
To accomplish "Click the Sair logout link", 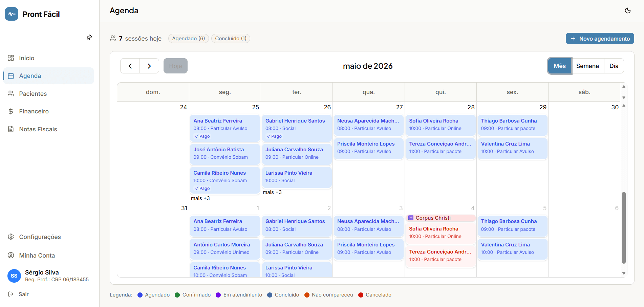I will pyautogui.click(x=19, y=294).
